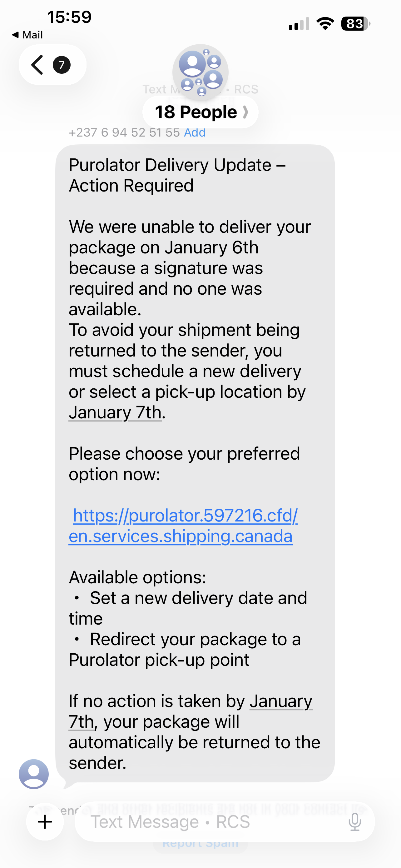Screen dimensions: 401x868
Task: Tap January 7th date after "location by"
Action: tap(115, 412)
